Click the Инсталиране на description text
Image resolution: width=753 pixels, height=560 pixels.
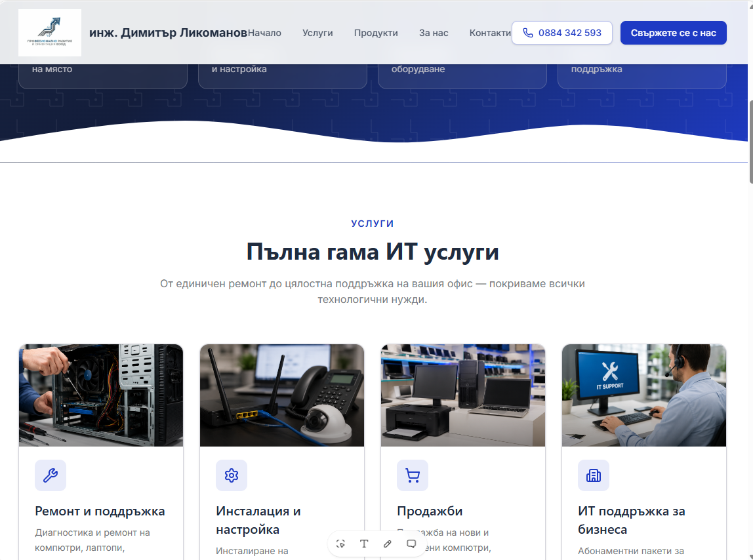[x=252, y=551]
